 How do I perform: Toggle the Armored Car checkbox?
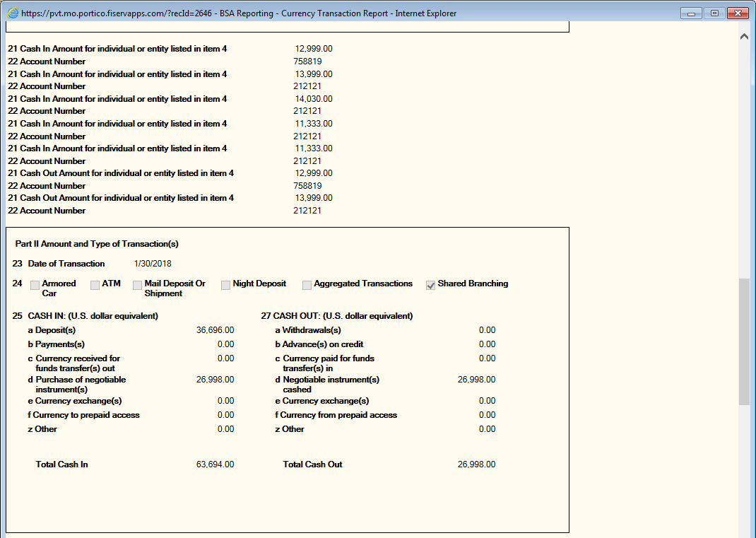[35, 285]
